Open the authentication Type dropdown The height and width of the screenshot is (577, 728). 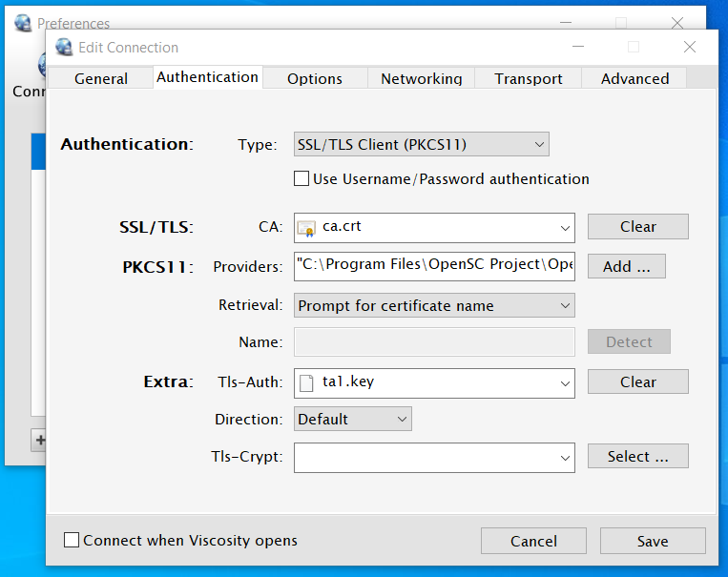pyautogui.click(x=421, y=144)
